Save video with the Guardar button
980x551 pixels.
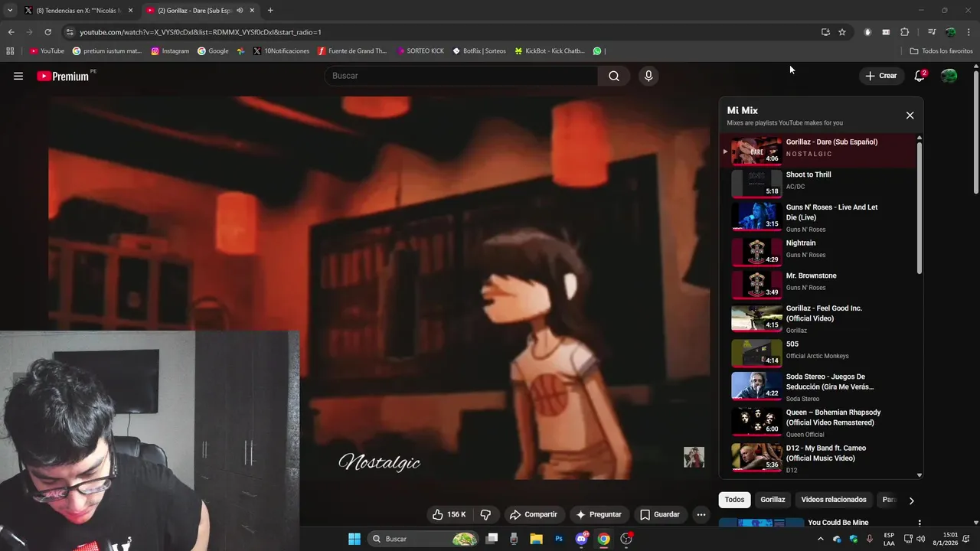tap(660, 514)
